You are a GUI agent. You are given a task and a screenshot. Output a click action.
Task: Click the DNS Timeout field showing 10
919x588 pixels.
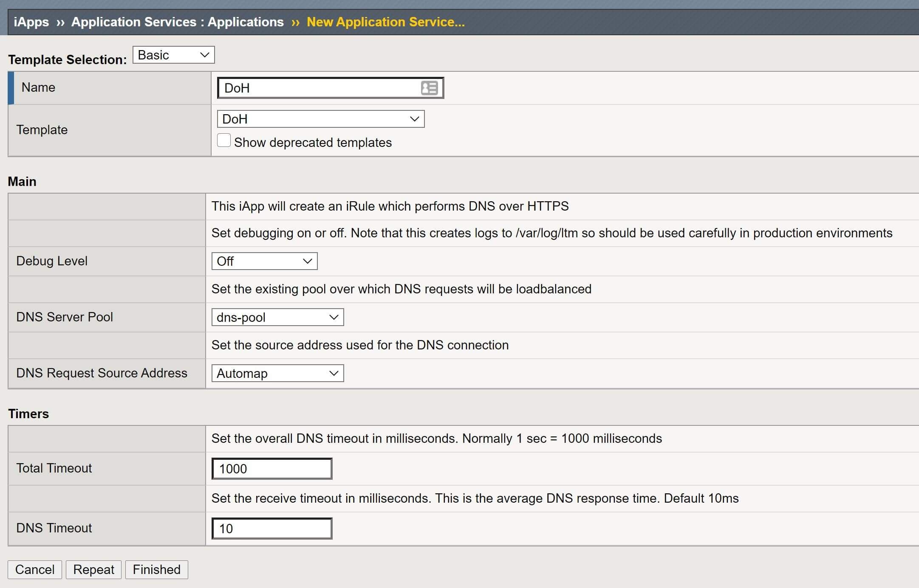(x=271, y=528)
